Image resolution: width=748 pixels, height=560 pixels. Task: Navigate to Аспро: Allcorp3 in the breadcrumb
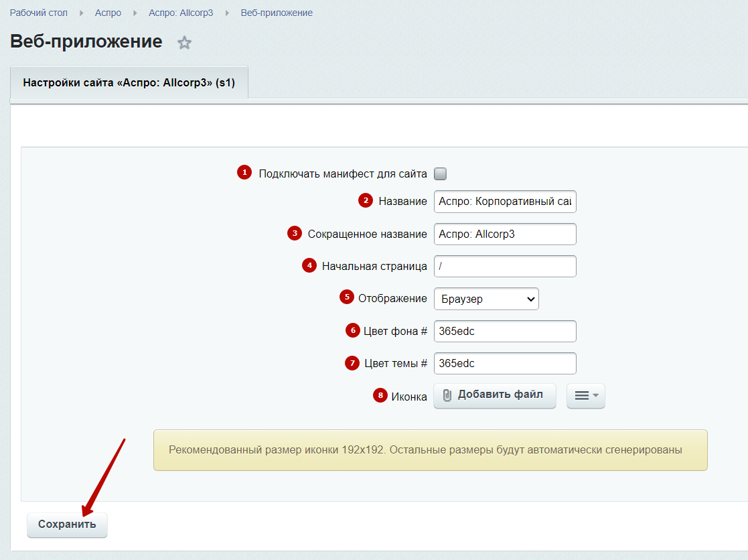[181, 13]
